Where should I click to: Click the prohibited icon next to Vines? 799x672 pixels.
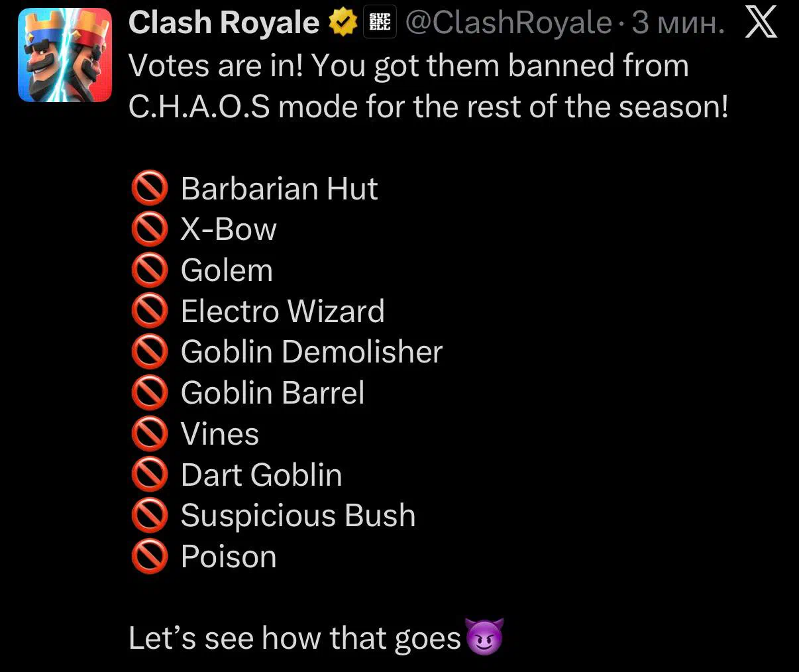tap(150, 435)
